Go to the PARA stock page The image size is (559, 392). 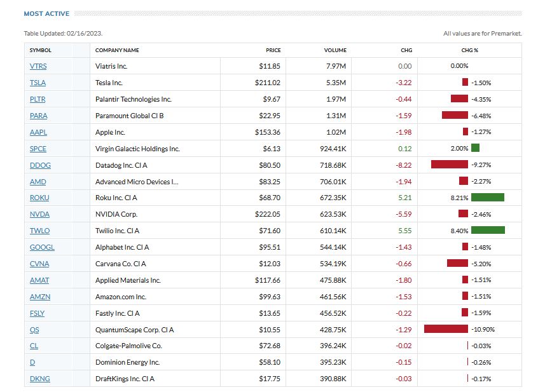point(39,116)
